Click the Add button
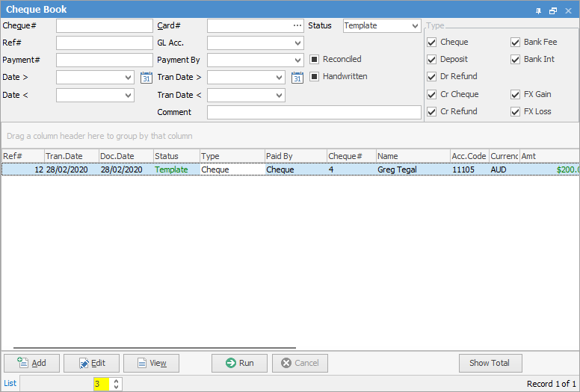580x392 pixels. coord(32,363)
